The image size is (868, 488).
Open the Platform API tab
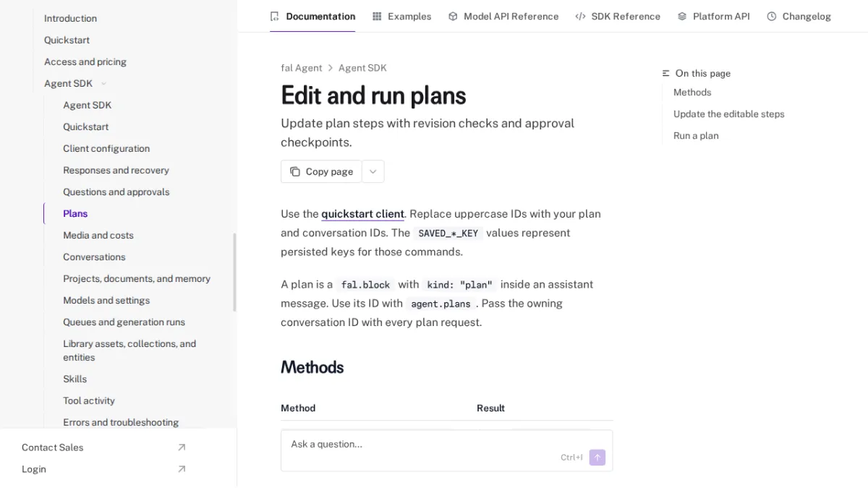pyautogui.click(x=713, y=16)
